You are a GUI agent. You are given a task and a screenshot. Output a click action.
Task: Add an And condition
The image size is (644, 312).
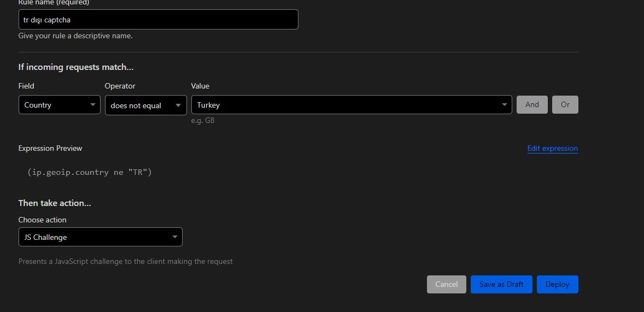tap(532, 105)
